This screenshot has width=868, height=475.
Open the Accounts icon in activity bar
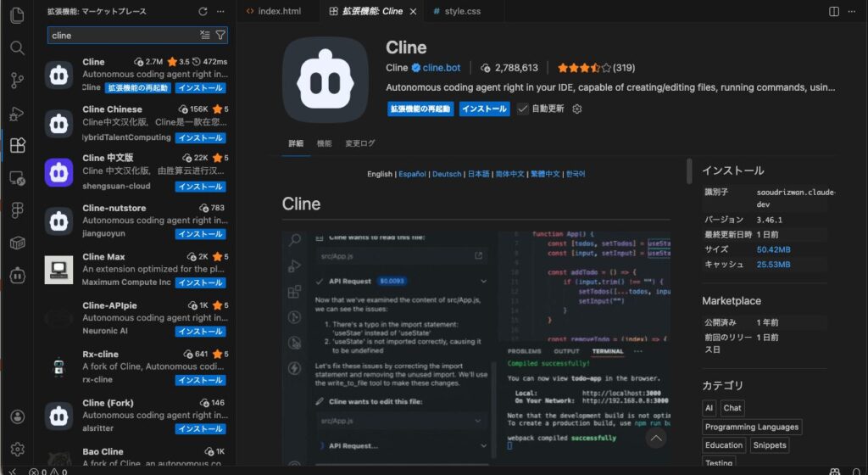(17, 416)
